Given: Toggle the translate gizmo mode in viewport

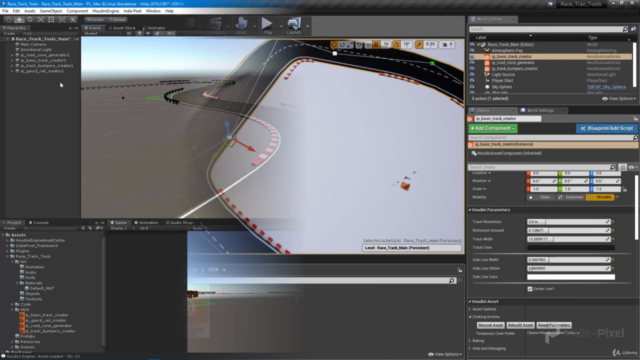Looking at the screenshot, I should click(x=334, y=44).
